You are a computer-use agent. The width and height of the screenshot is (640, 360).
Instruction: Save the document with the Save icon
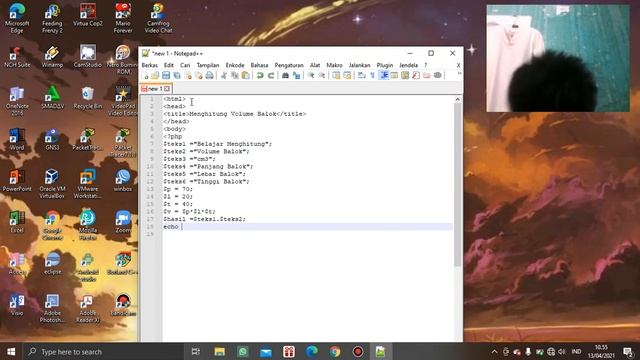(x=166, y=76)
